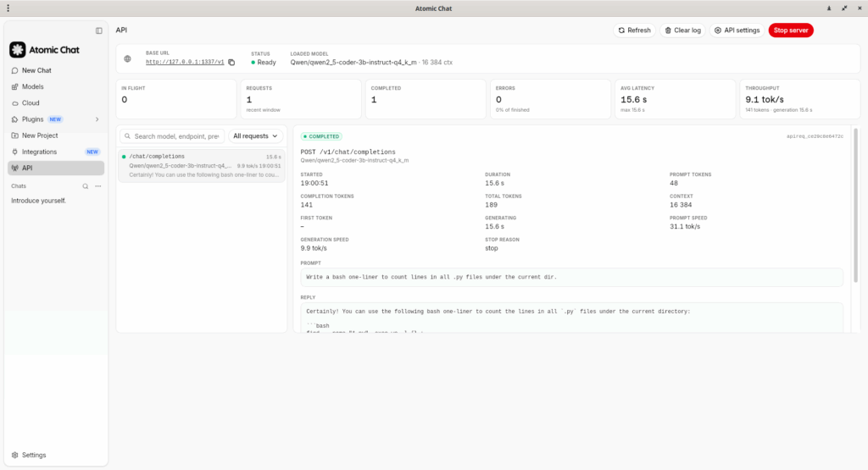Viewport: 868px width, 470px height.
Task: Open chats more options ellipsis
Action: [98, 186]
